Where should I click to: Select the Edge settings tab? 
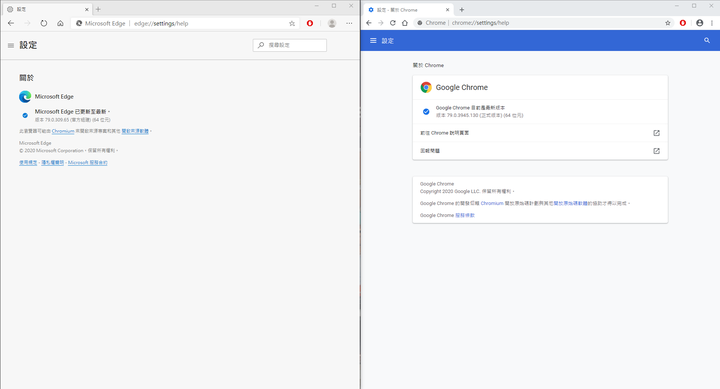(x=48, y=9)
